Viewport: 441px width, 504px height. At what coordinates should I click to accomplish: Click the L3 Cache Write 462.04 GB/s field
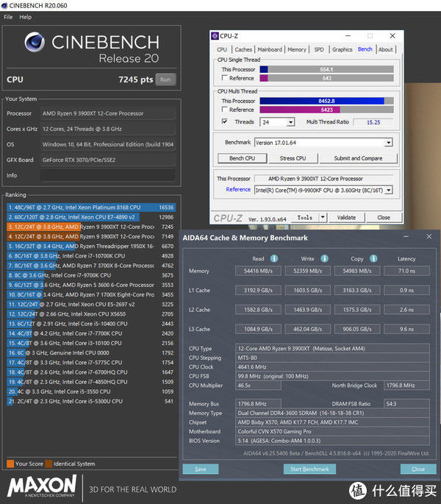pyautogui.click(x=307, y=329)
